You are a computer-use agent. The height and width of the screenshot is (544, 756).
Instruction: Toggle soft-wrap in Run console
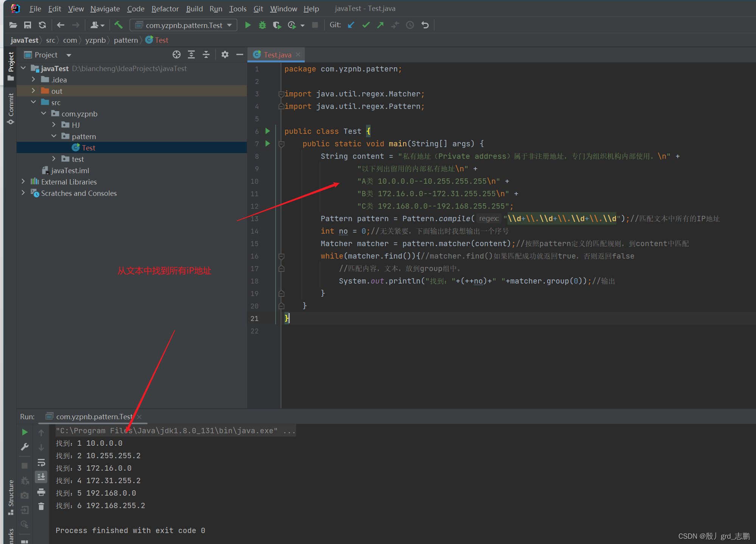pyautogui.click(x=41, y=462)
